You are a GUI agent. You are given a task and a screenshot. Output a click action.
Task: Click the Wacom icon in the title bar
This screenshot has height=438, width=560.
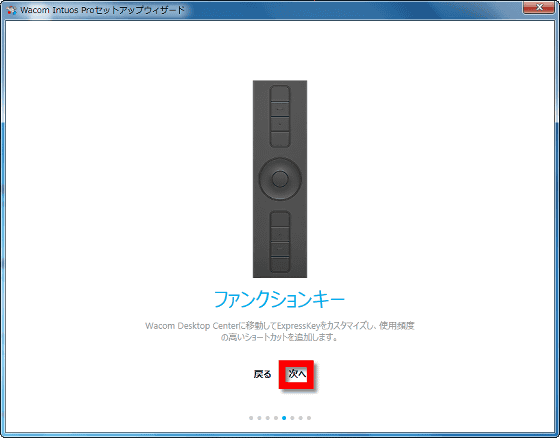pyautogui.click(x=11, y=10)
